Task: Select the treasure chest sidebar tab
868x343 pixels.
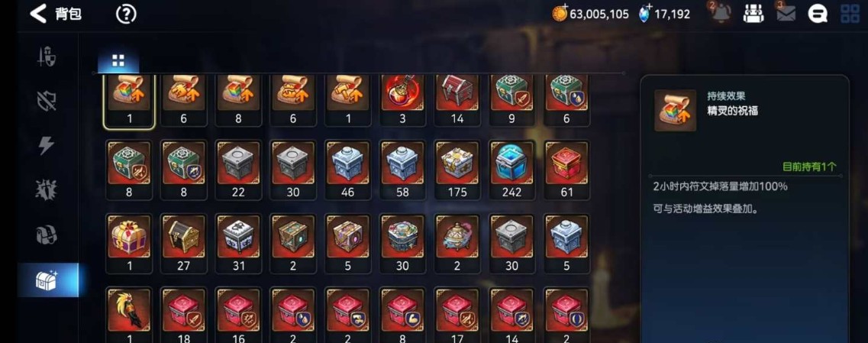Action: click(x=47, y=280)
